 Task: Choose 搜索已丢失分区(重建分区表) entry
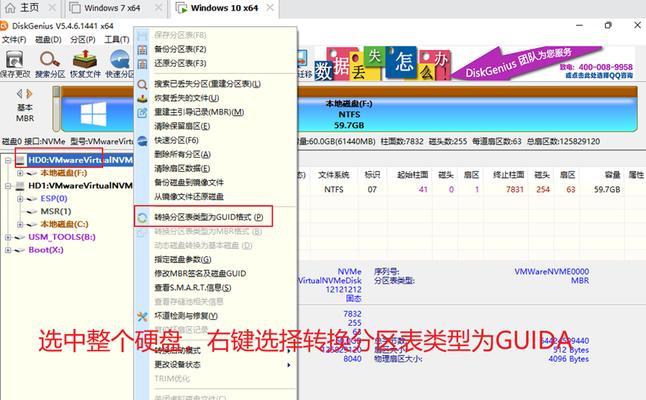tap(207, 84)
